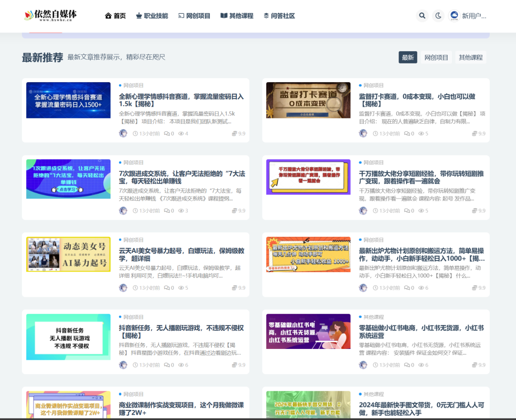Viewport: 516px width, 420px height.
Task: Open title 抖音新任务，无人播剧玩游戏
Action: (182, 332)
